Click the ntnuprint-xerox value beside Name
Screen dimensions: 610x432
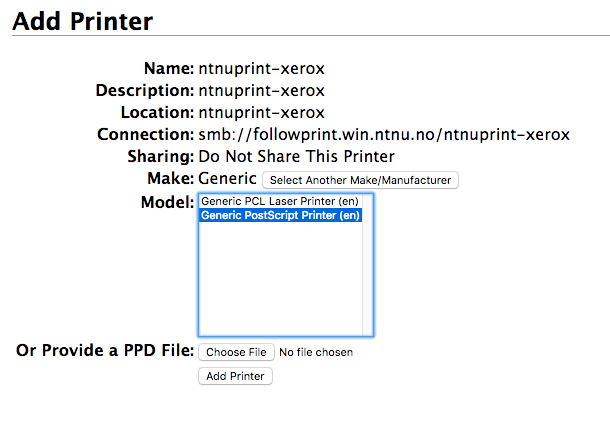click(262, 68)
